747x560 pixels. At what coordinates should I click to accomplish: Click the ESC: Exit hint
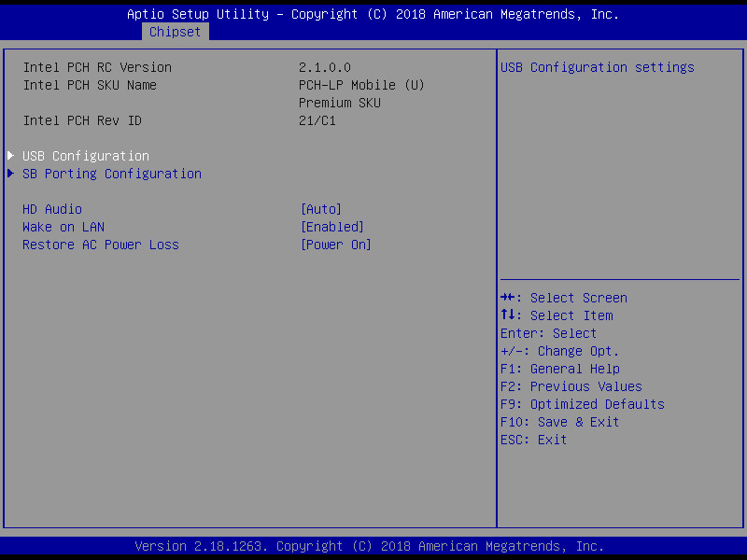click(x=533, y=440)
